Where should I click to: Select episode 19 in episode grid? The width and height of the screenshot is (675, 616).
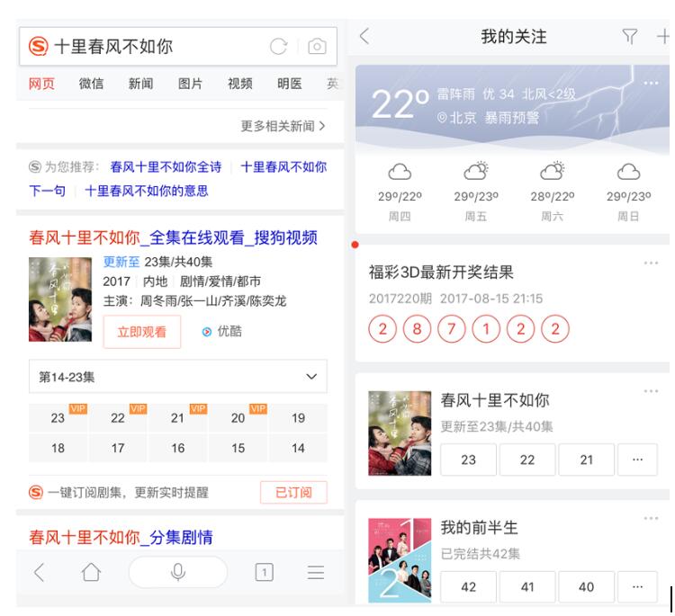(298, 418)
